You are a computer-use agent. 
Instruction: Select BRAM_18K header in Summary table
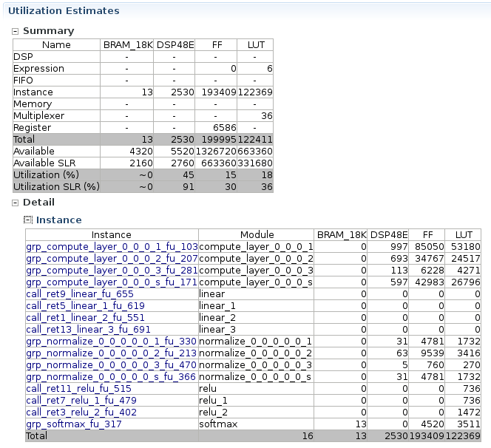pyautogui.click(x=128, y=45)
